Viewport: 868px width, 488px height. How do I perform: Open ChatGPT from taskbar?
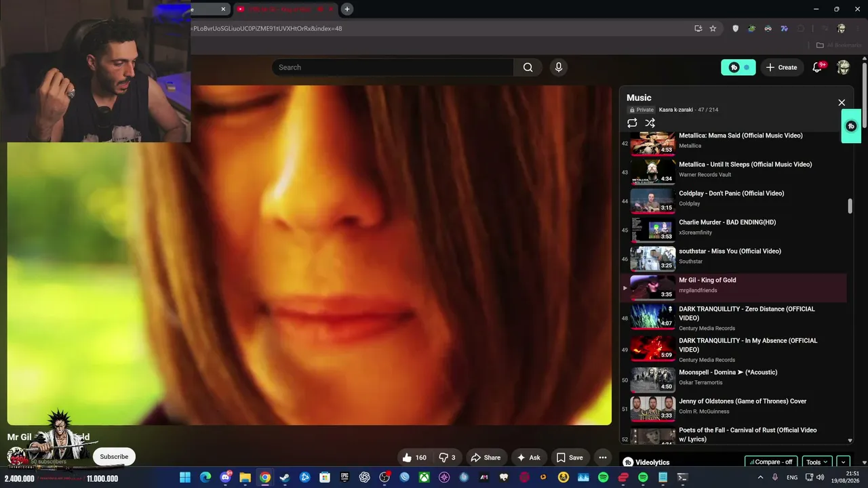coord(365,477)
